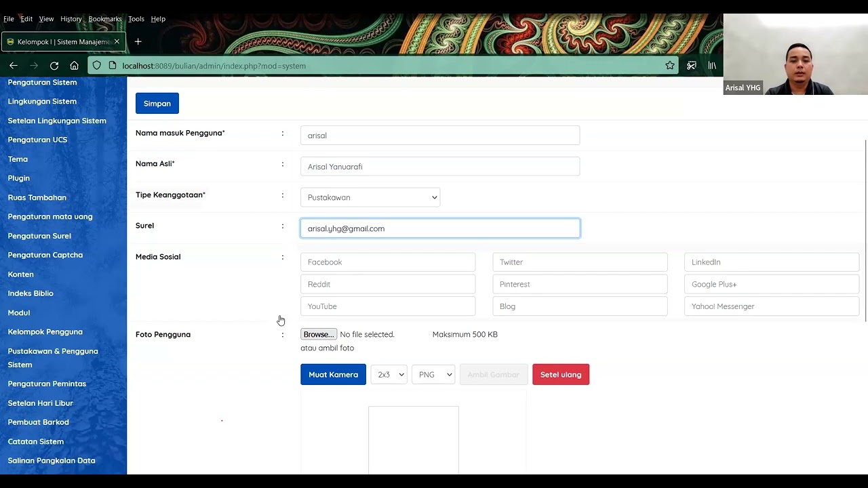
Task: Open Kelompok Pengguna in sidebar
Action: coord(45,332)
